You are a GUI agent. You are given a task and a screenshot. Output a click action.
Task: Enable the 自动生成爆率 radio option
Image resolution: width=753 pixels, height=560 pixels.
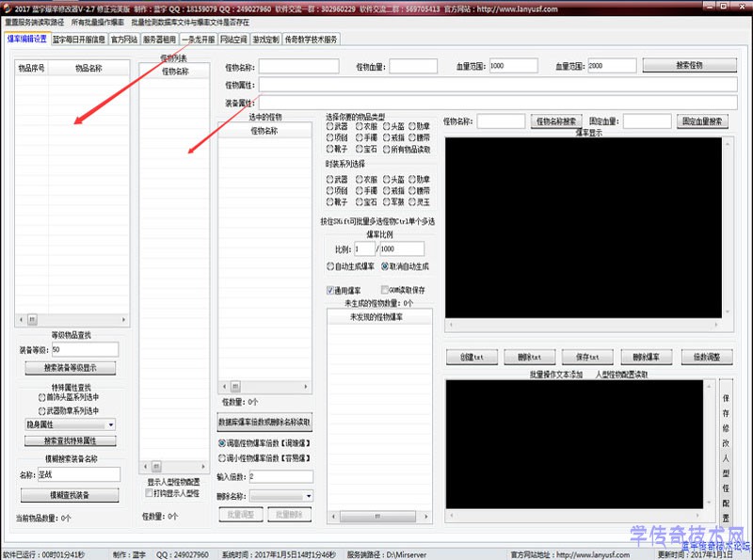pos(330,266)
